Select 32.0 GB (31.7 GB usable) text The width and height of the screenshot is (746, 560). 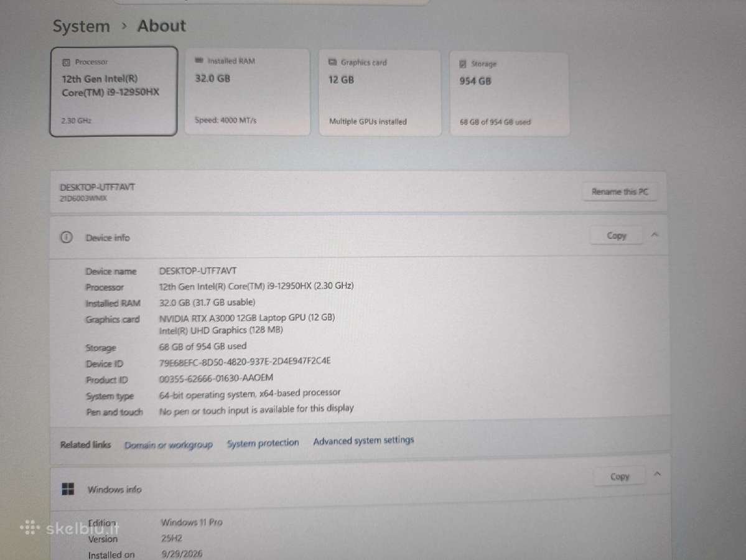click(x=207, y=302)
